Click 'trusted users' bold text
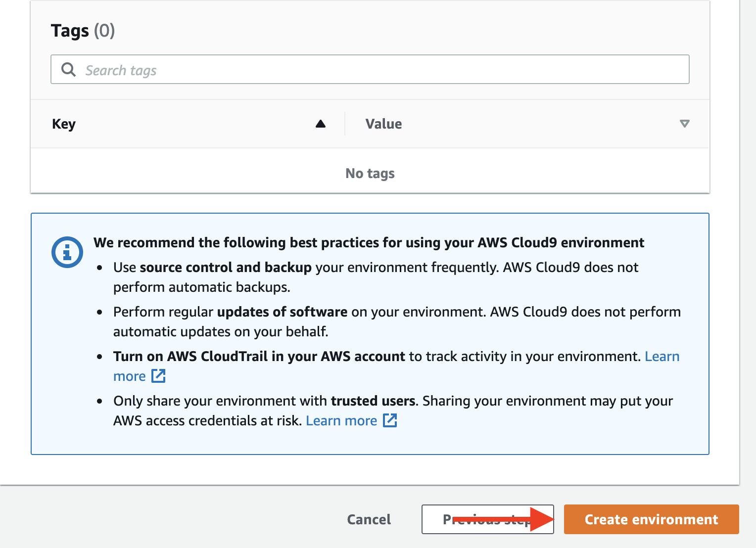The width and height of the screenshot is (756, 548). pyautogui.click(x=373, y=401)
